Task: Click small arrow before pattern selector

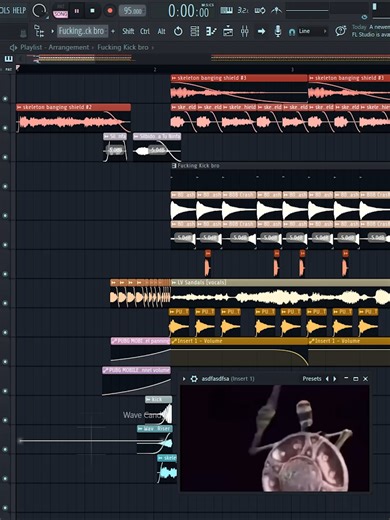Action: tap(52, 31)
